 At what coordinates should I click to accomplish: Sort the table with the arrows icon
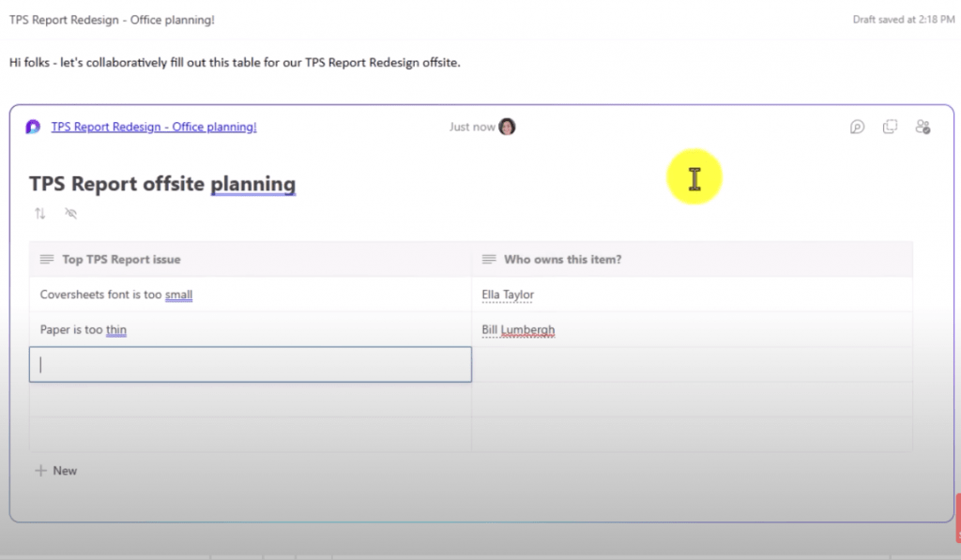tap(39, 213)
